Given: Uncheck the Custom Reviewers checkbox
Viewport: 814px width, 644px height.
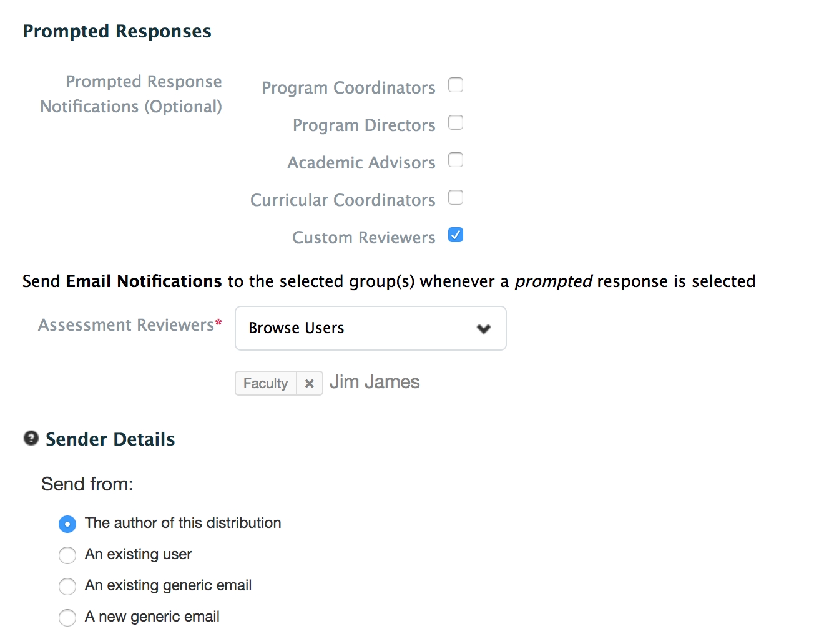Looking at the screenshot, I should click(456, 235).
